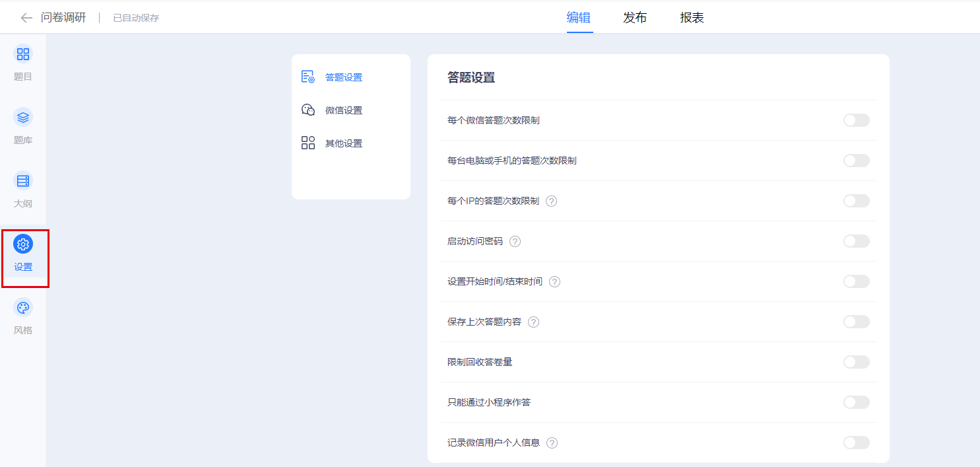The height and width of the screenshot is (467, 980).
Task: Click the 答题设置 panel heading
Action: (x=471, y=78)
